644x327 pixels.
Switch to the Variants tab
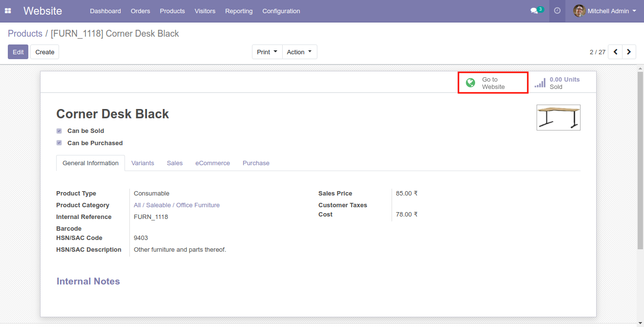[143, 163]
